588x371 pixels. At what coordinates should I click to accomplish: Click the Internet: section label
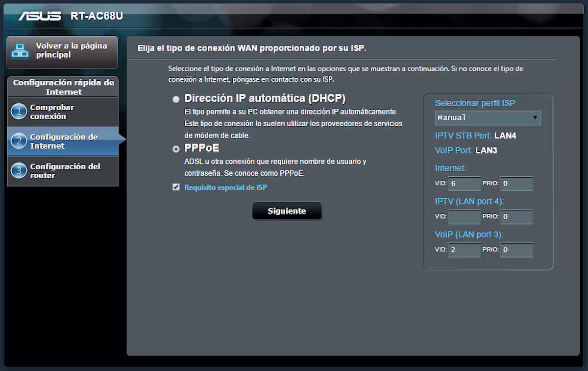coord(451,168)
